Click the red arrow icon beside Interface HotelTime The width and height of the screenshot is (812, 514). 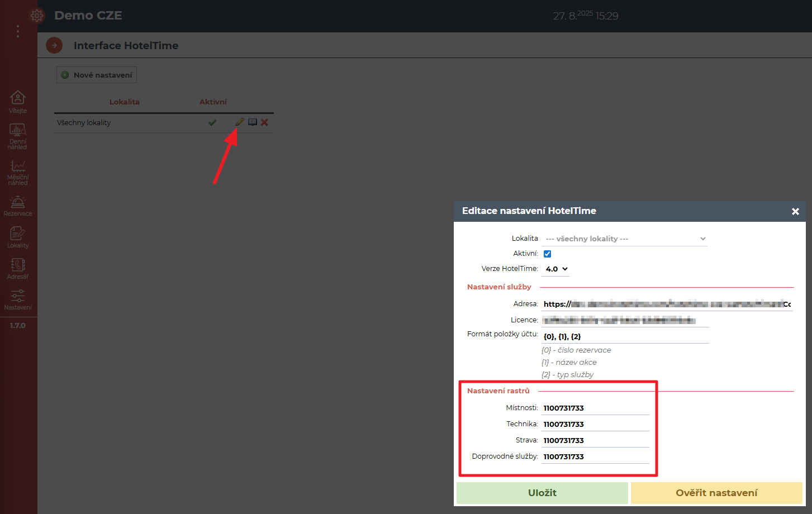click(54, 45)
